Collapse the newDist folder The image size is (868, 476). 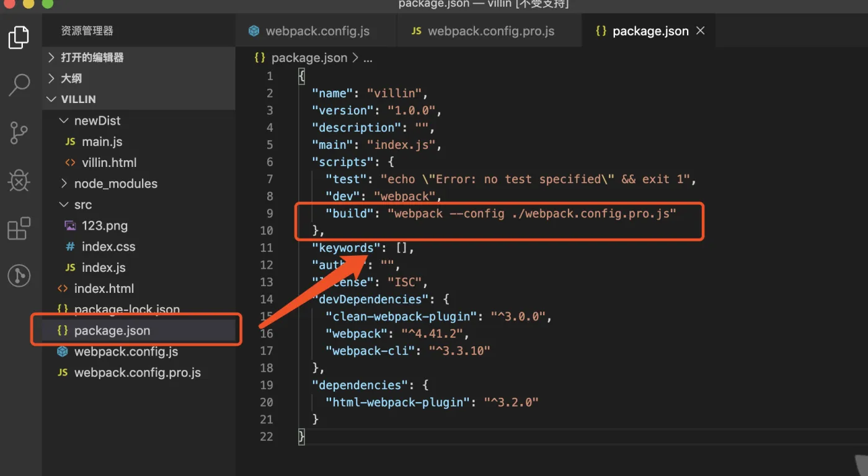[x=139, y=120]
